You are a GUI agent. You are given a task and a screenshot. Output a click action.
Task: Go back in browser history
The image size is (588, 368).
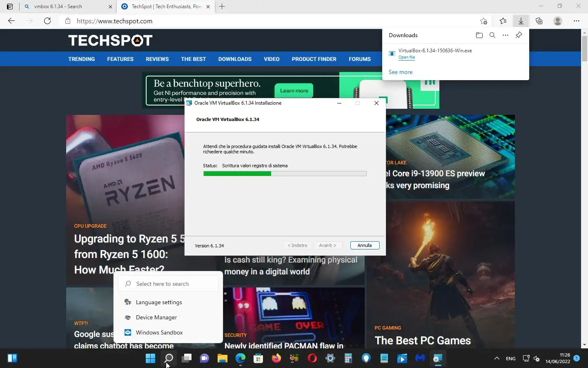point(11,21)
